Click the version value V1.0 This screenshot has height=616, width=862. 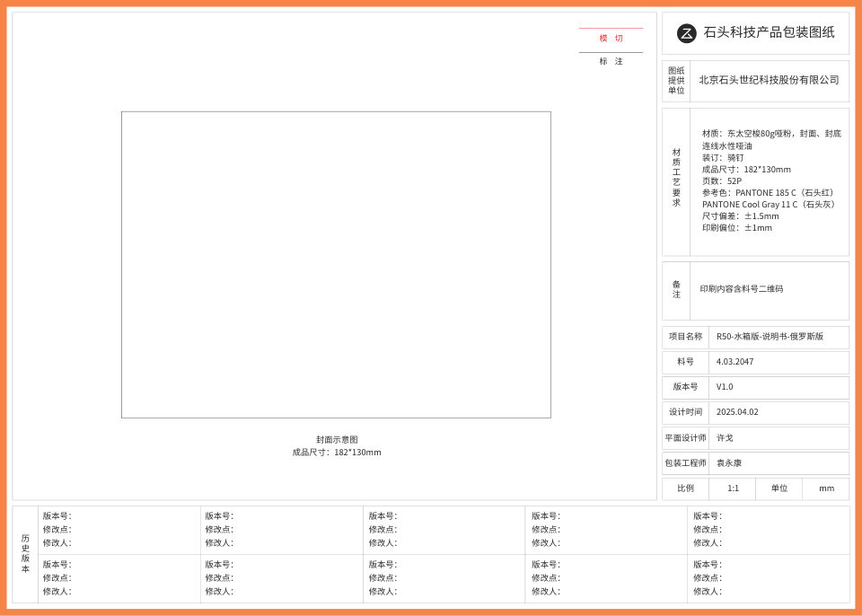coord(725,387)
